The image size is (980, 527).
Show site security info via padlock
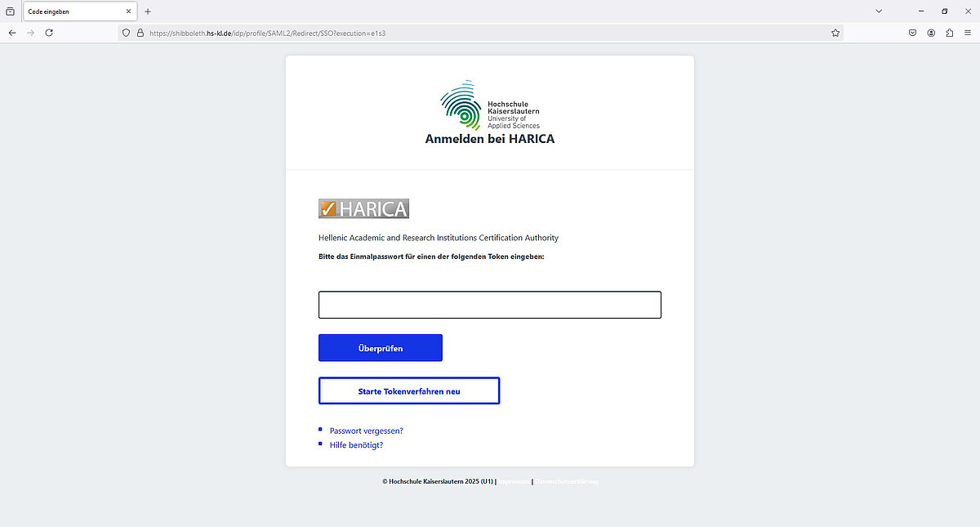[x=140, y=33]
